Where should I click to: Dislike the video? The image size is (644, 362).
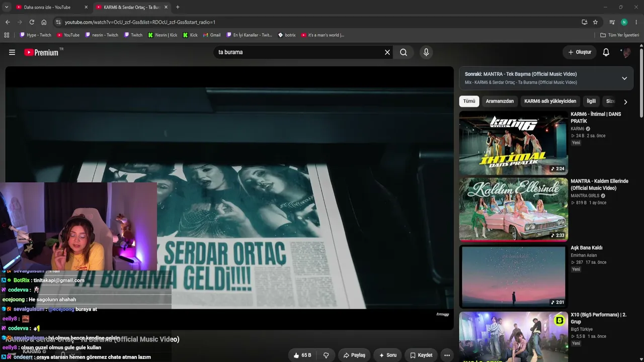coord(326,355)
